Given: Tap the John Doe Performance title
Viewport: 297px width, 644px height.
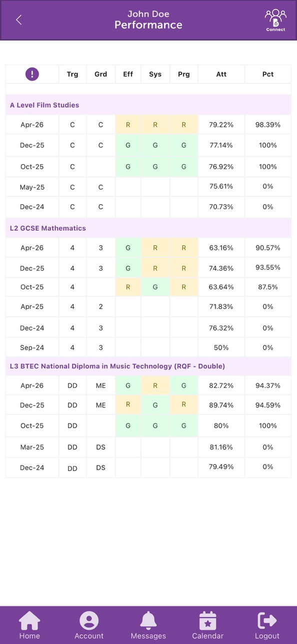Looking at the screenshot, I should 148,20.
